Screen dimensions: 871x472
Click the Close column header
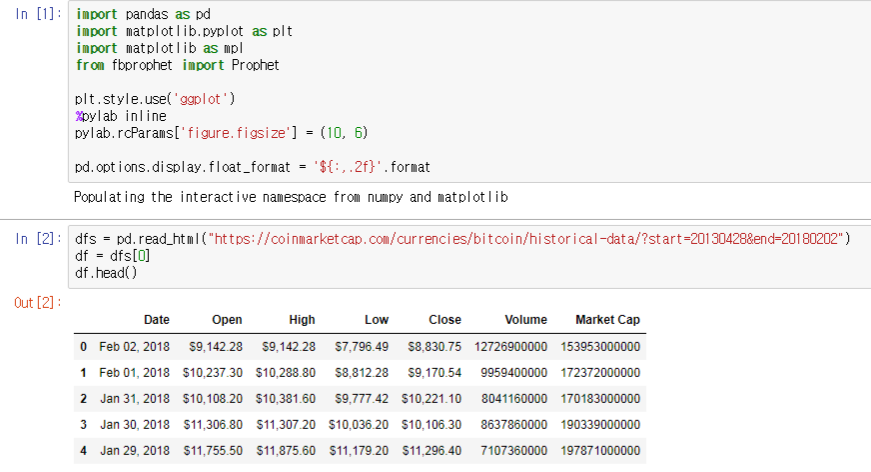tap(445, 320)
